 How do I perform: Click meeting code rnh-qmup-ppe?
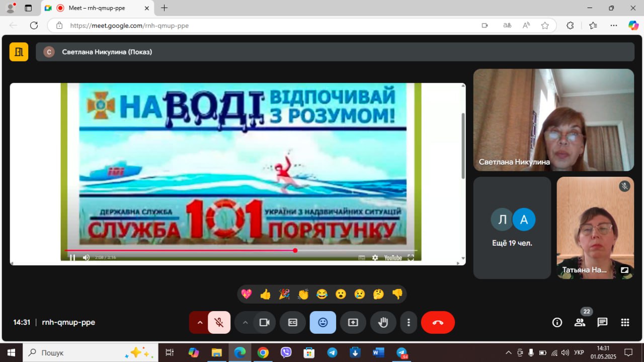pyautogui.click(x=68, y=323)
